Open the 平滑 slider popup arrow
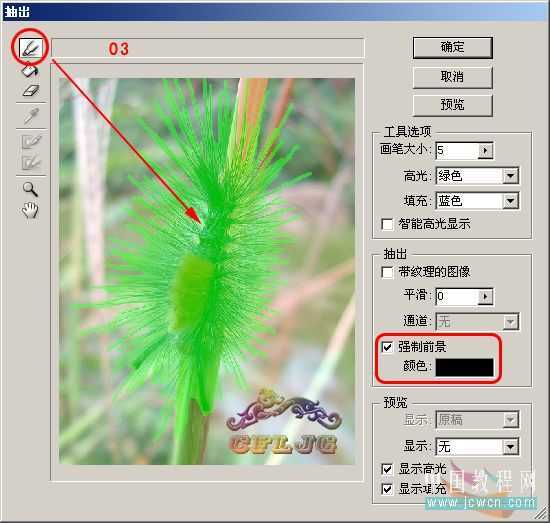The height and width of the screenshot is (523, 550). 486,296
